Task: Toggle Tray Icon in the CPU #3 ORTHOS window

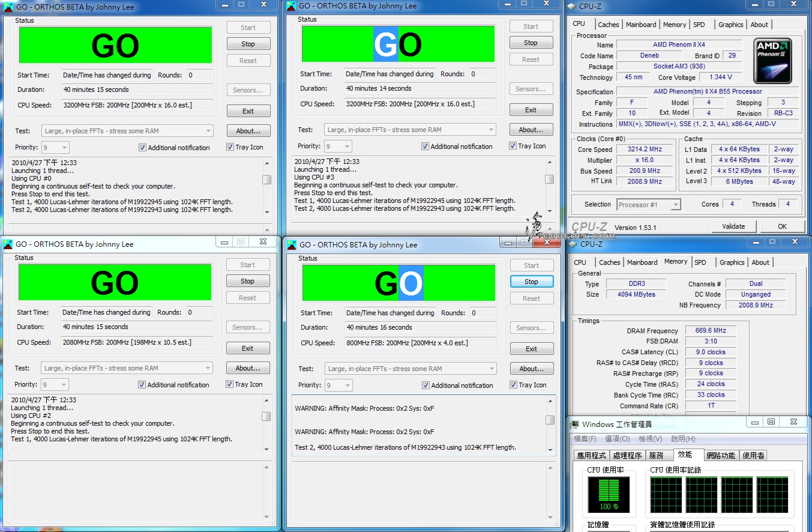Action: click(513, 146)
